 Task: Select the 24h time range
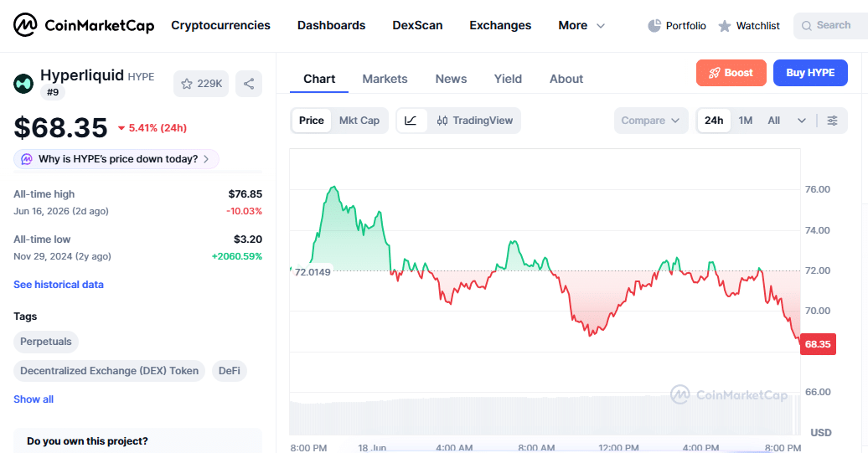[714, 121]
